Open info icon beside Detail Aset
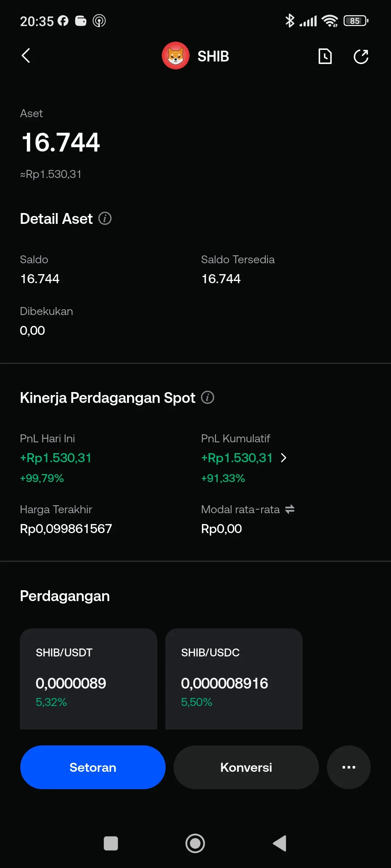The image size is (391, 868). pos(105,218)
